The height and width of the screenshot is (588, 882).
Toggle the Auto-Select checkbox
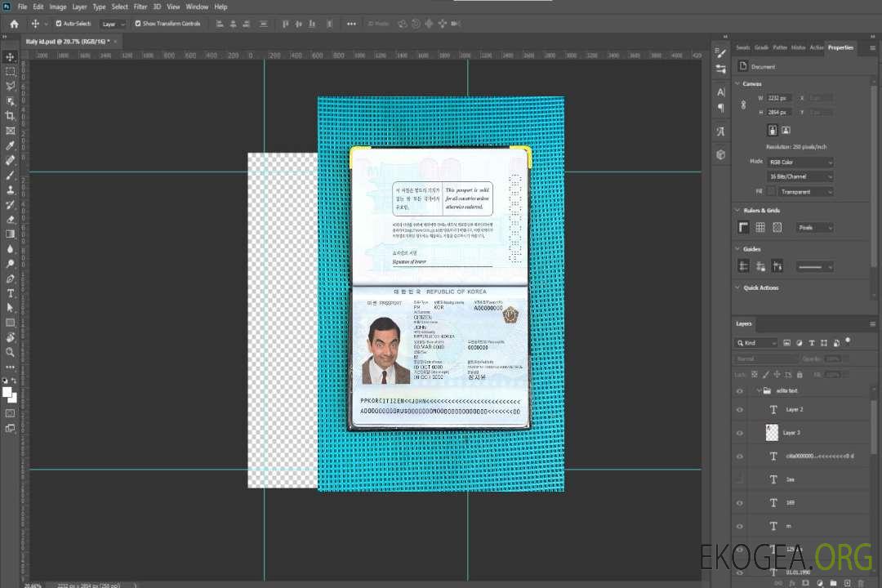59,24
